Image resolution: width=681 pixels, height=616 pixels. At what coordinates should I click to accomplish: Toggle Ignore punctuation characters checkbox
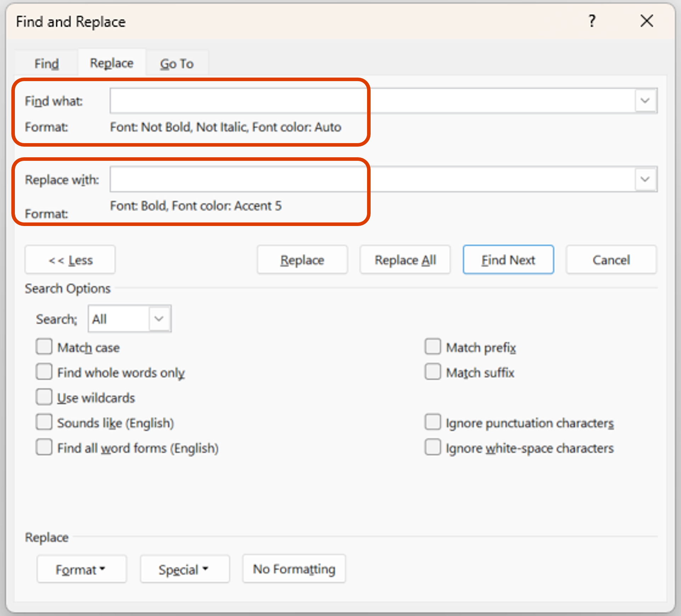click(x=433, y=423)
